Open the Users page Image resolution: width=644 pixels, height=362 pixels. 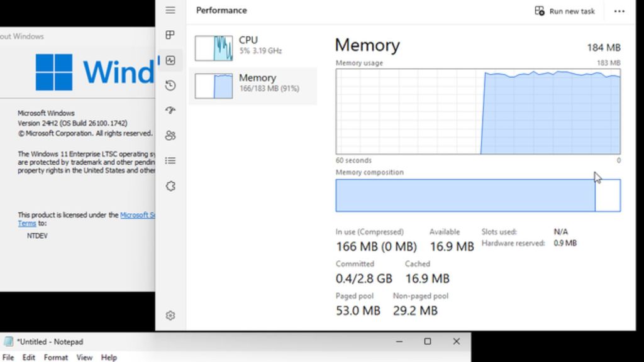pos(170,136)
